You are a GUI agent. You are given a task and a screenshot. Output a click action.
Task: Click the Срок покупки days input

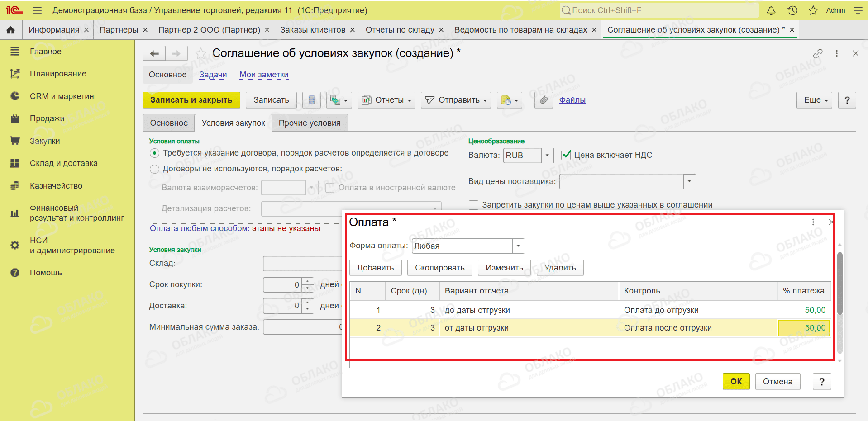[x=282, y=285]
